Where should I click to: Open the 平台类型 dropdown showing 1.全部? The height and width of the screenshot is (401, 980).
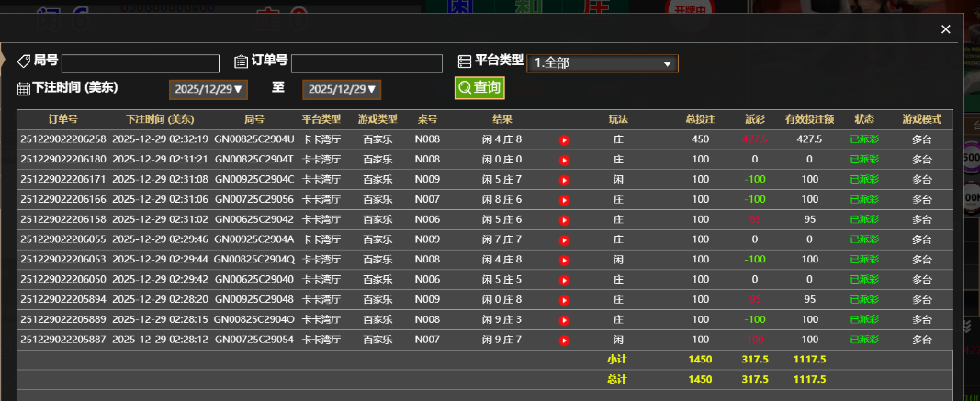pyautogui.click(x=603, y=63)
